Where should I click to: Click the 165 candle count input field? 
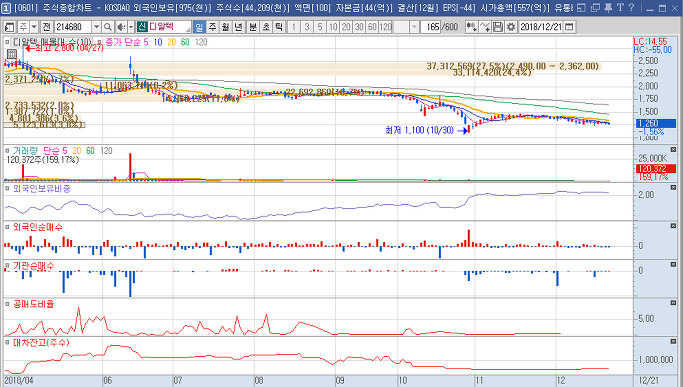pos(430,27)
